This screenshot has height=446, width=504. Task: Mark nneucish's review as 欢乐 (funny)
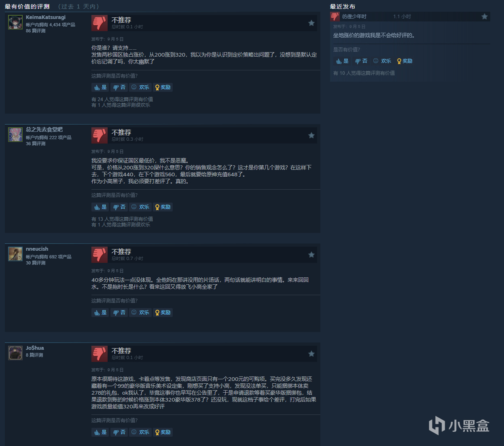140,313
